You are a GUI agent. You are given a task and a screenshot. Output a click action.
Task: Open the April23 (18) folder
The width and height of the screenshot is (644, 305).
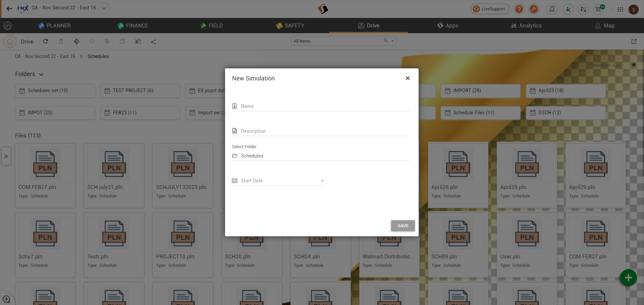(566, 91)
